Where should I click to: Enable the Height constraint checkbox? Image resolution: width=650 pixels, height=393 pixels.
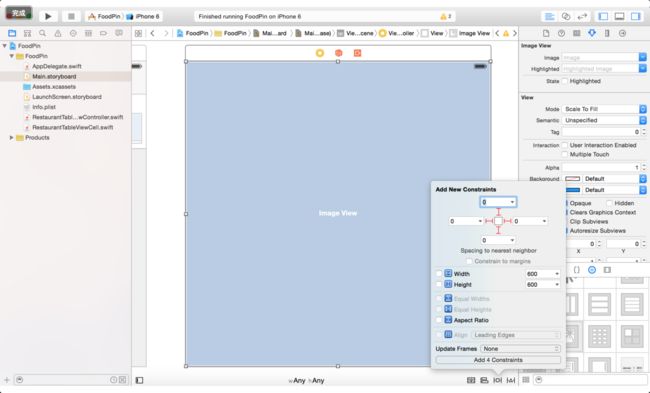pyautogui.click(x=439, y=284)
